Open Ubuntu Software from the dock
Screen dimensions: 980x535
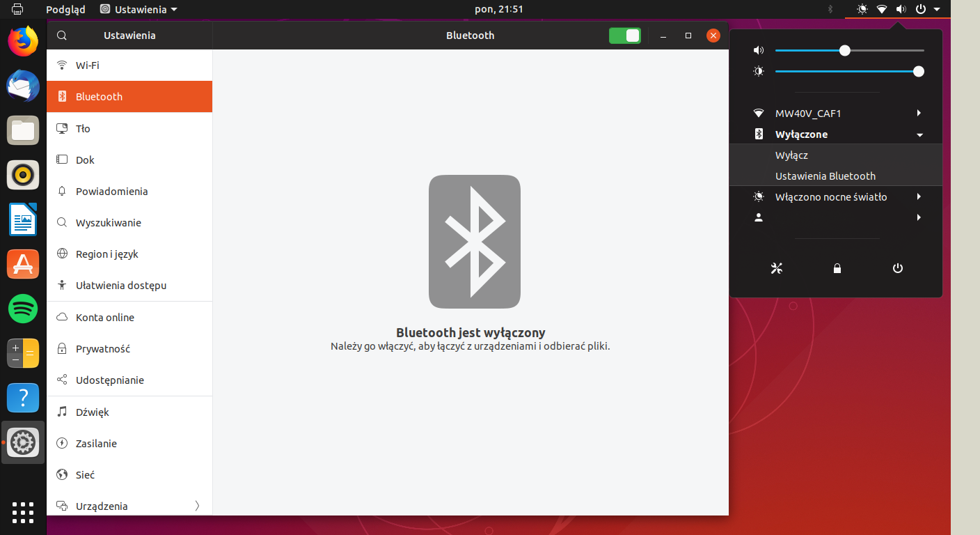pyautogui.click(x=23, y=264)
